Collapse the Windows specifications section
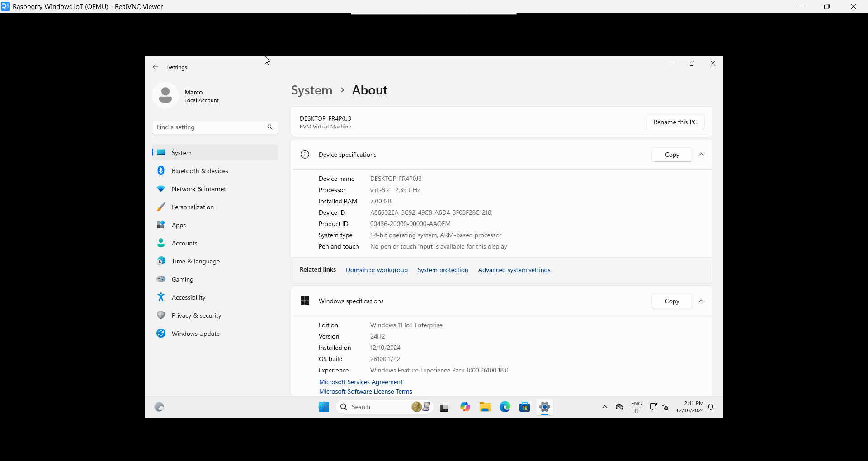 coord(701,301)
